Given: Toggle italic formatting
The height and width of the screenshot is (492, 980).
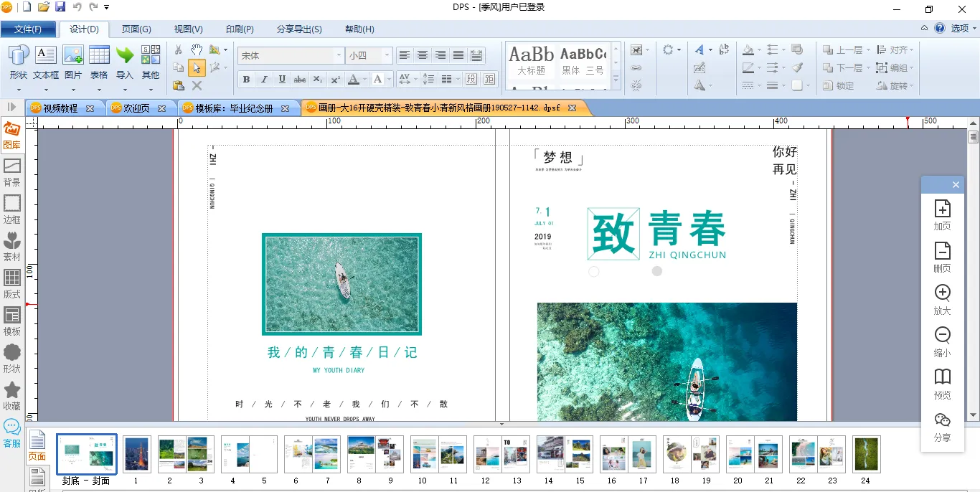Looking at the screenshot, I should (264, 79).
